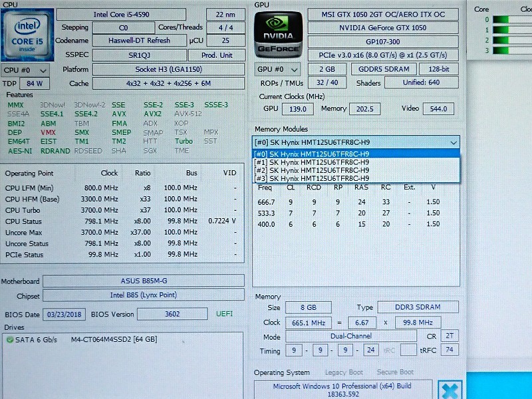Click the BIOS date 03/23/2018 field
532x399 pixels.
[x=64, y=314]
